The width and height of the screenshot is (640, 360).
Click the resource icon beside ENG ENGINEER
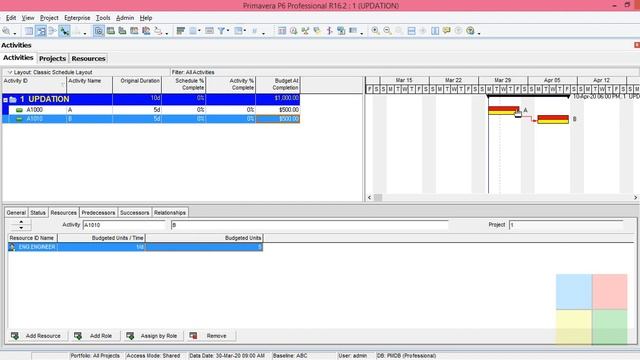(12, 247)
